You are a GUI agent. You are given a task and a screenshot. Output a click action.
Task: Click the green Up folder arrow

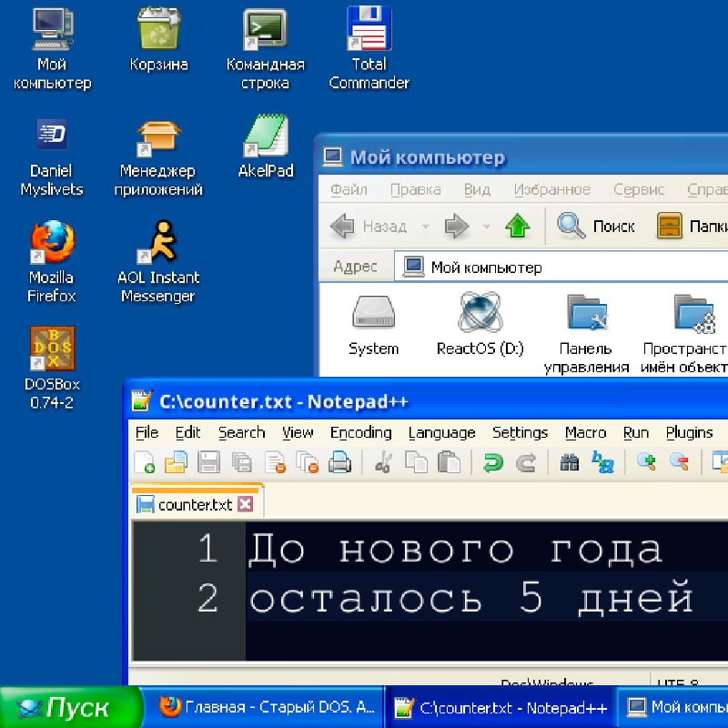point(517,226)
